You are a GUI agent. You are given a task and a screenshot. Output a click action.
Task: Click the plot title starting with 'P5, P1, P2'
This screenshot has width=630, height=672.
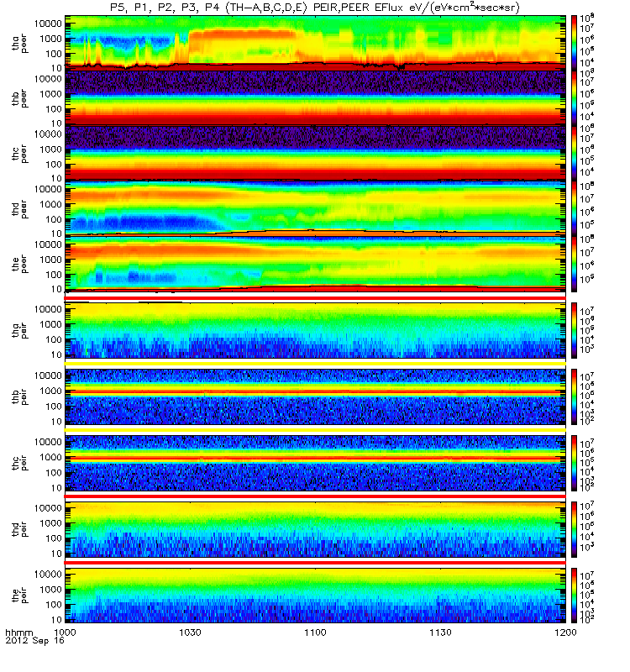[x=314, y=8]
